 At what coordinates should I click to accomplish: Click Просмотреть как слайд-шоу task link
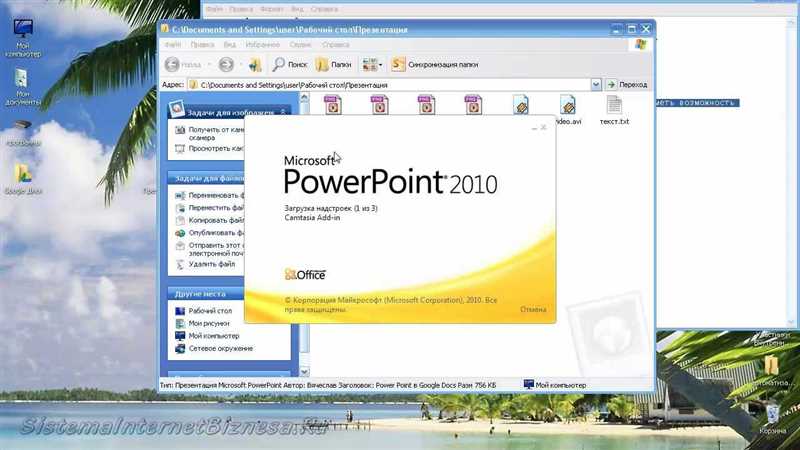point(210,148)
